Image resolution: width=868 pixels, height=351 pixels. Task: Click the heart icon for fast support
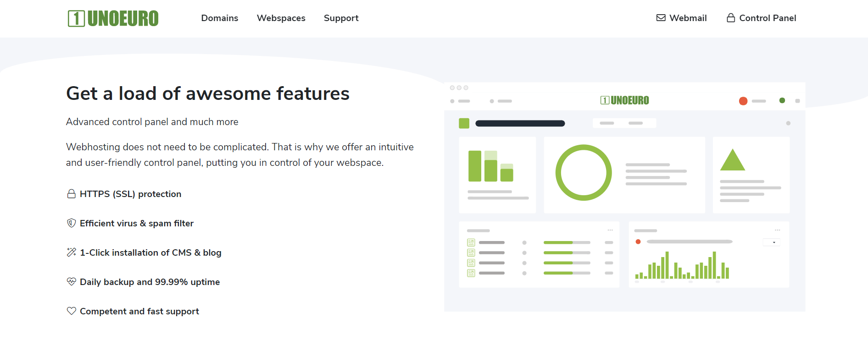[71, 311]
